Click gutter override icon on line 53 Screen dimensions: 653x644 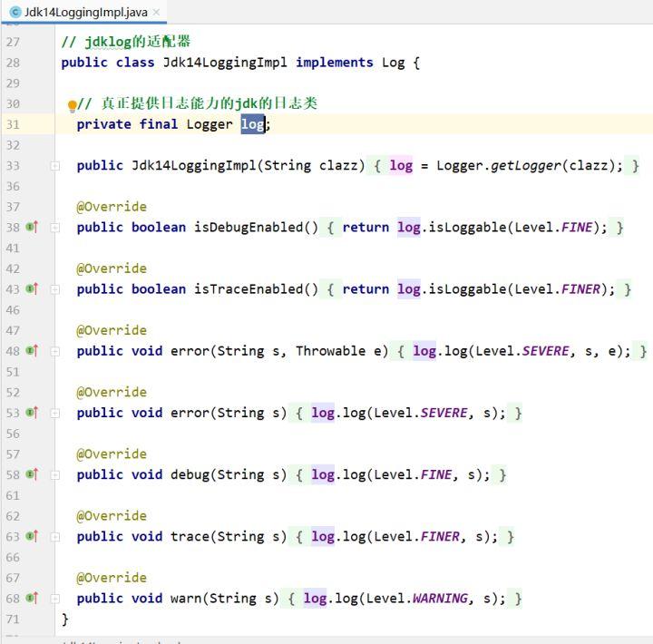tap(32, 413)
